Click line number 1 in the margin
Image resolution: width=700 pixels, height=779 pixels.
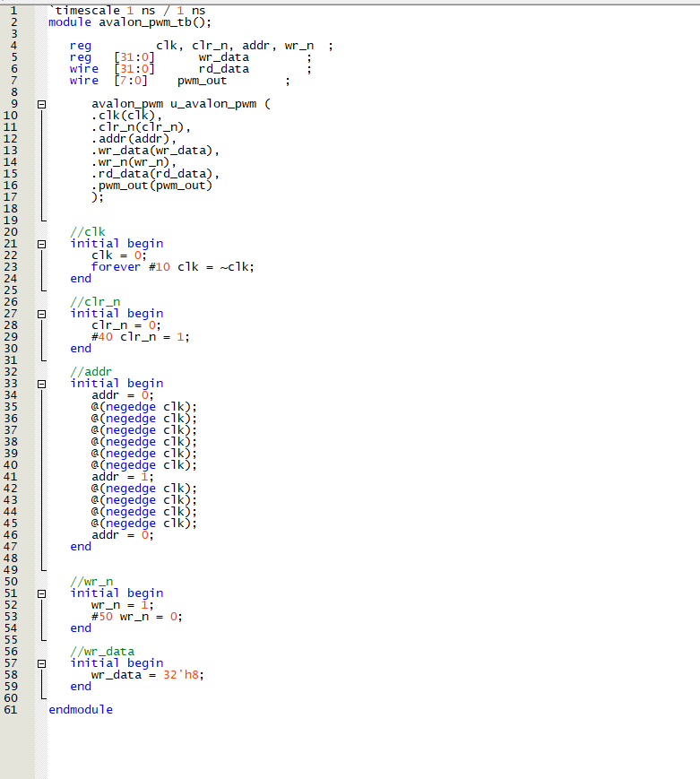coord(14,11)
